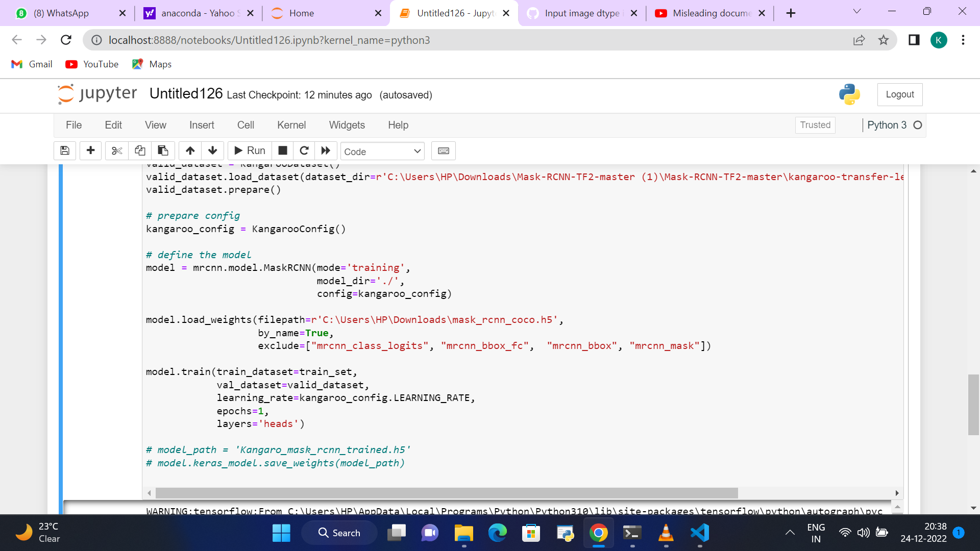Toggle the kernel busy status indicator
Viewport: 980px width, 551px height.
918,125
